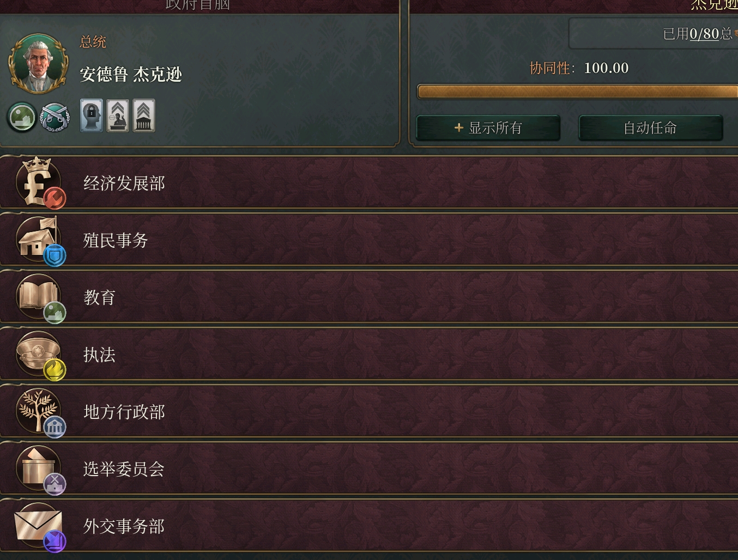Open the 经济发展部 ministry row
This screenshot has width=738, height=560.
pyautogui.click(x=369, y=183)
